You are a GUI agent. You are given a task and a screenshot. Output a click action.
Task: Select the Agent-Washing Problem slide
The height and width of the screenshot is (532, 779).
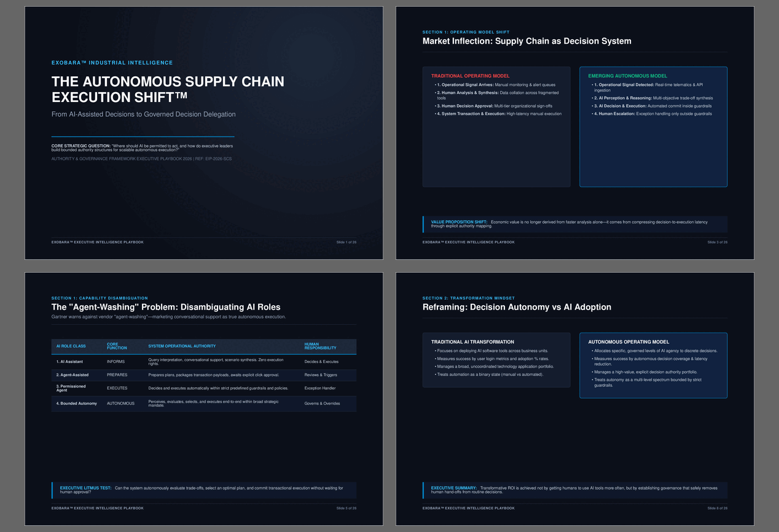[204, 399]
